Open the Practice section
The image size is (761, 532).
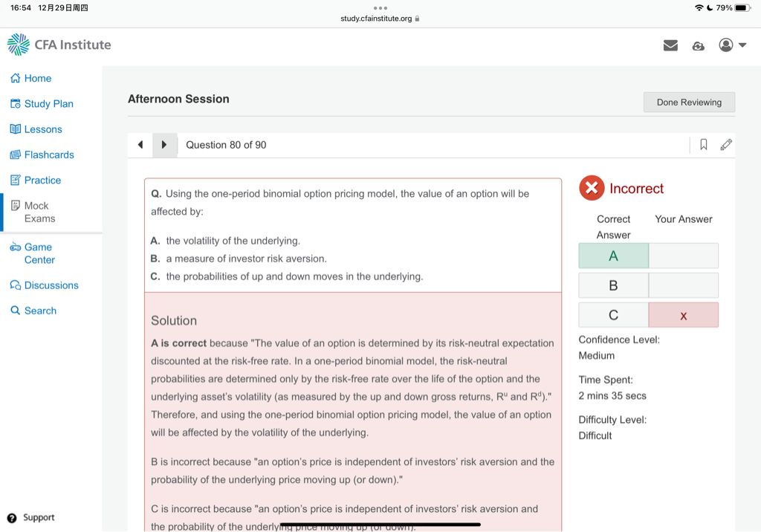42,180
